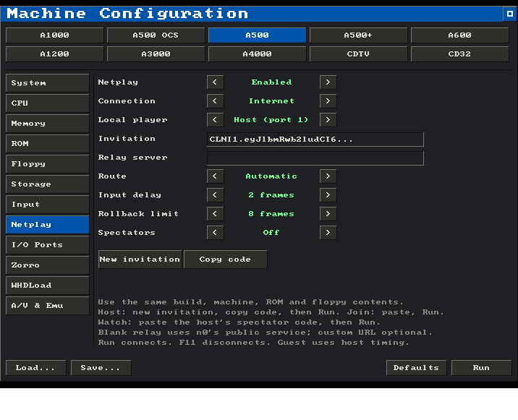518x420 pixels.
Task: Click the Copy code button
Action: pyautogui.click(x=225, y=260)
